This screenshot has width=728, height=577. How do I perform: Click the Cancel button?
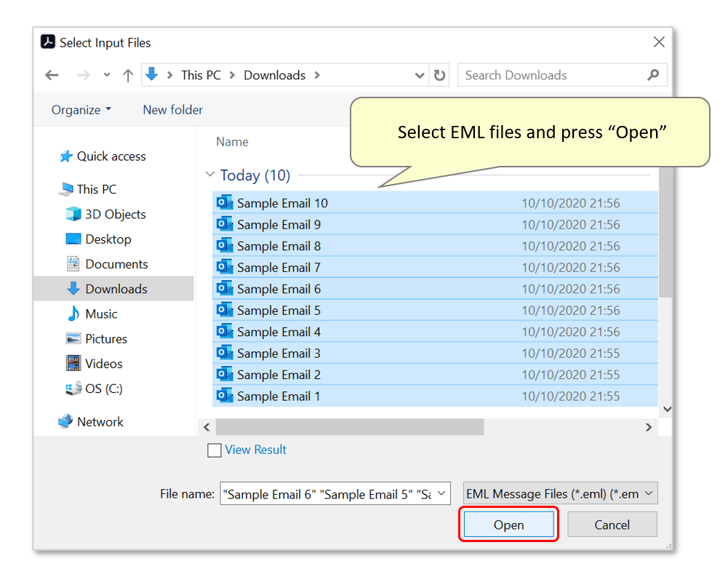[612, 525]
